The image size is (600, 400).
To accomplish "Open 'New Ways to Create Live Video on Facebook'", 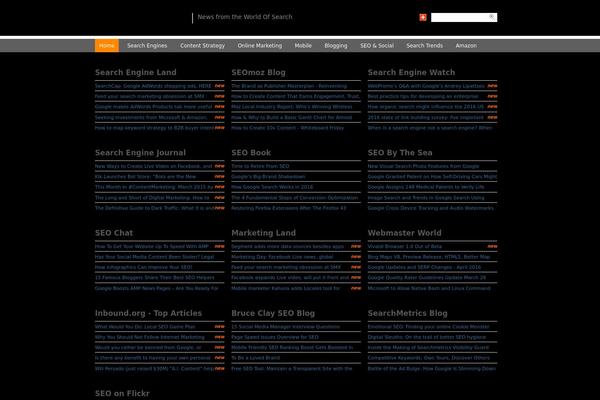I will 153,166.
